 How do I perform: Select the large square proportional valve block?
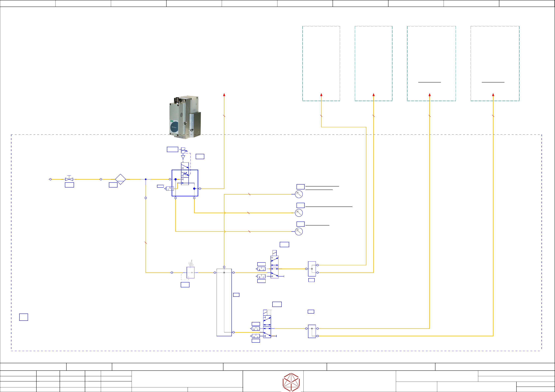click(x=185, y=183)
